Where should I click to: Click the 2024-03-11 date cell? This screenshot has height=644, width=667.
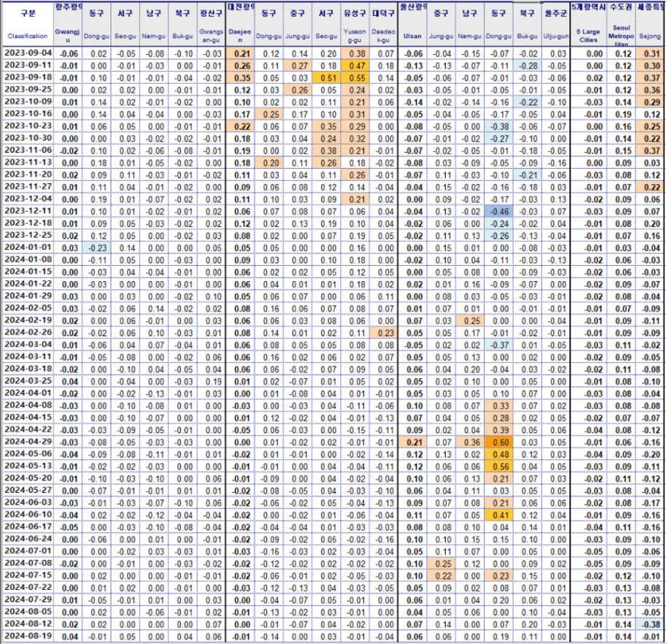28,357
